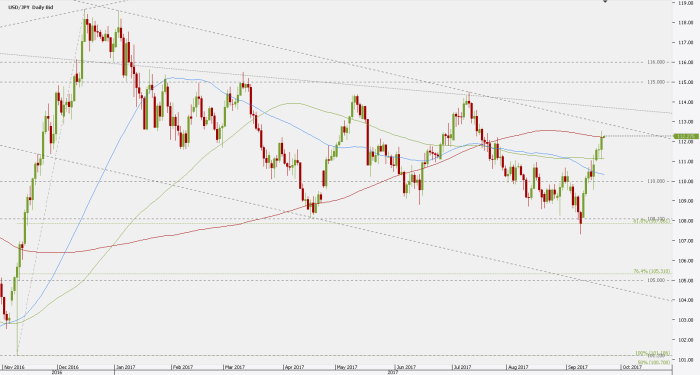The width and height of the screenshot is (700, 375).
Task: Click the USD/JPY Daily Bid chart title
Action: [30, 8]
